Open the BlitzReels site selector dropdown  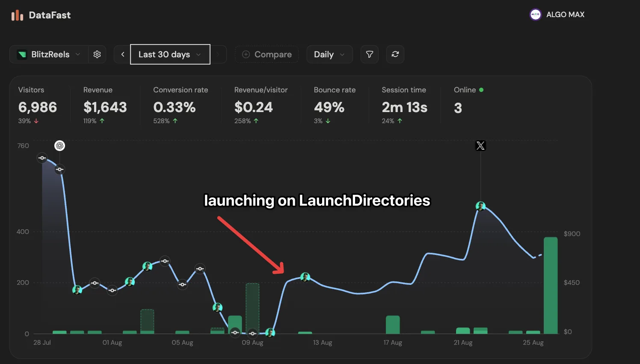click(49, 54)
